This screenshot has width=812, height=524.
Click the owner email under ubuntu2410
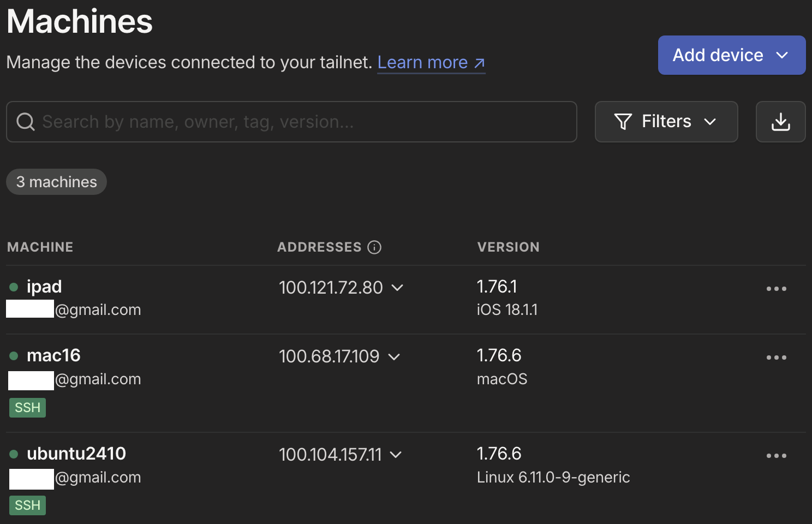(75, 478)
